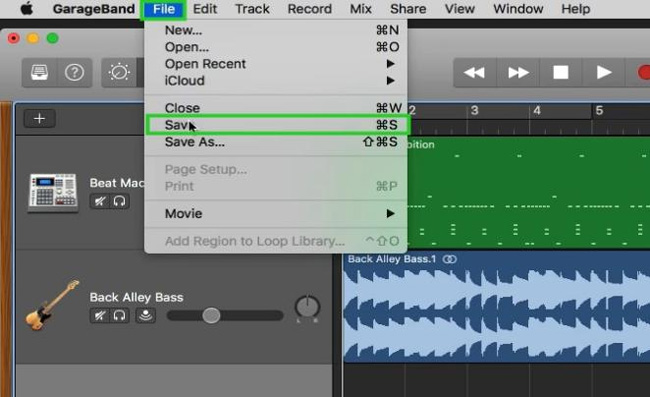The image size is (650, 397).
Task: Select the Beat Machine track name
Action: [117, 183]
